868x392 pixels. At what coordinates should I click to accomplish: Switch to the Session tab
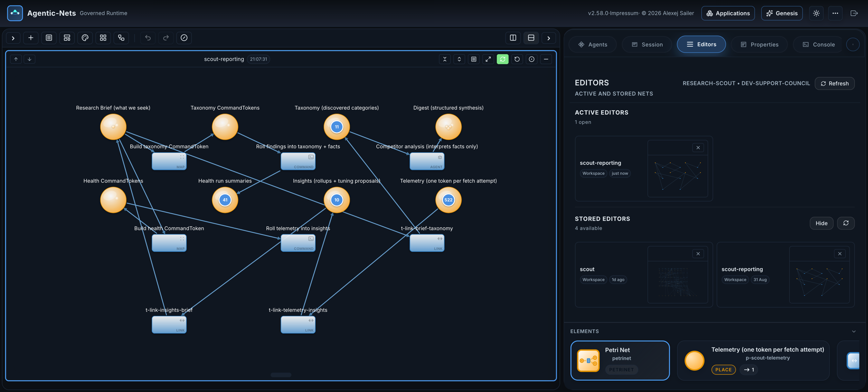(647, 44)
